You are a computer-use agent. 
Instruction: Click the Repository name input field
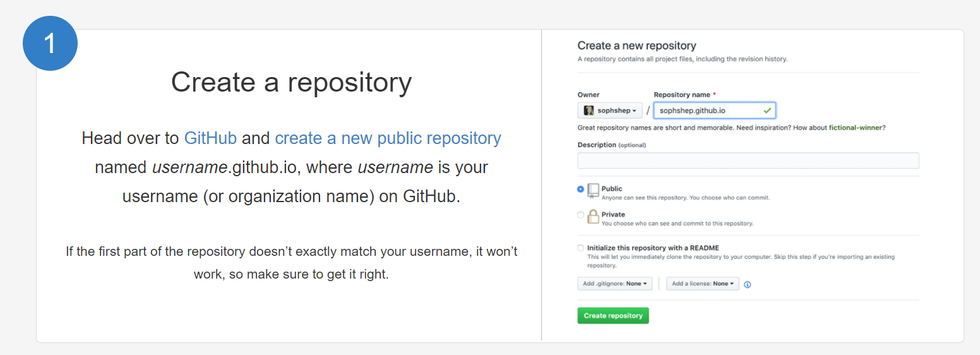pos(714,111)
